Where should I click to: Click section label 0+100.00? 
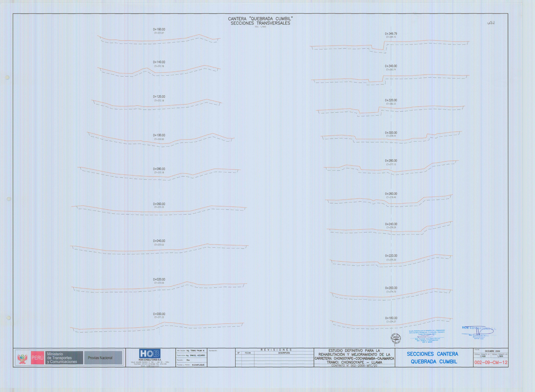(x=159, y=135)
